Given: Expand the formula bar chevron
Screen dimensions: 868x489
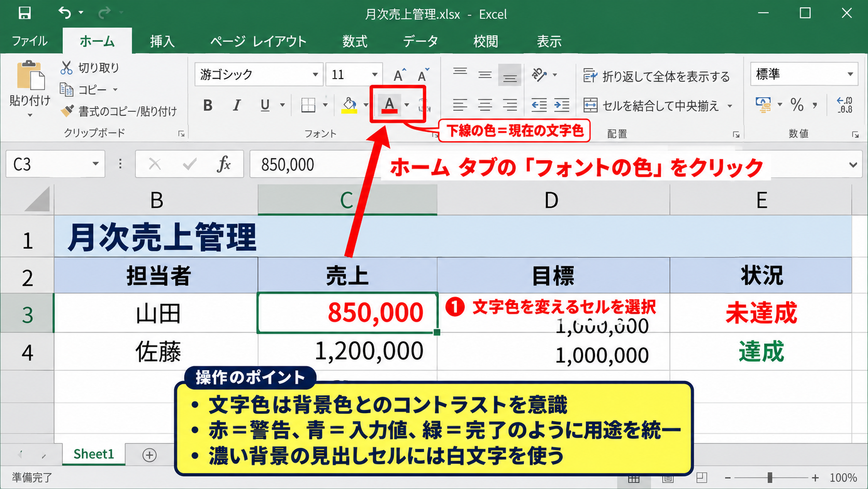Looking at the screenshot, I should click(x=853, y=165).
